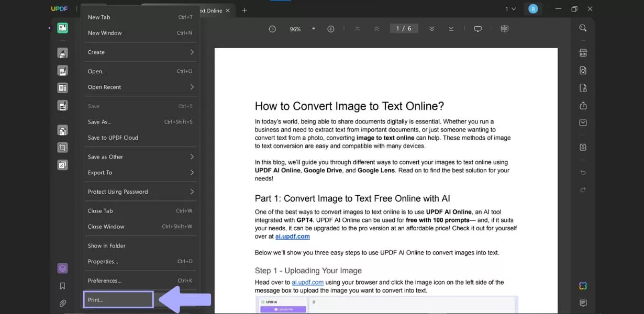This screenshot has width=644, height=314.
Task: Open the Edit PDF tool
Action: [63, 71]
